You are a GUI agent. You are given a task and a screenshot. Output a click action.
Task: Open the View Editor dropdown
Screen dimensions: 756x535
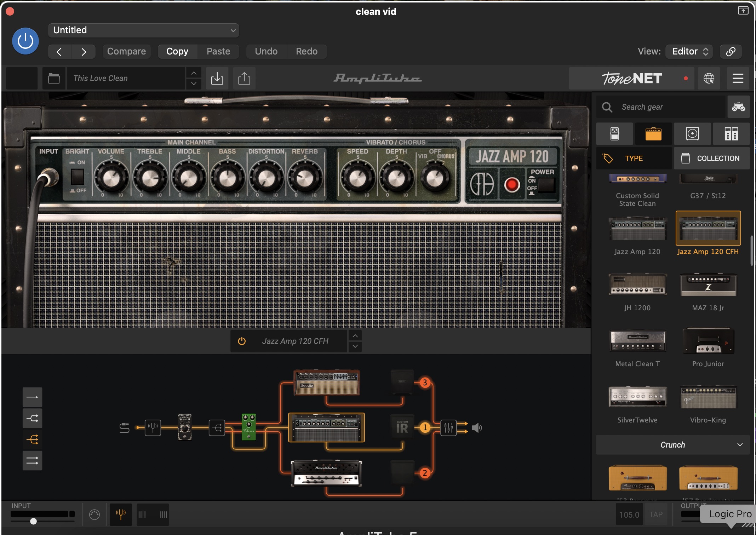click(689, 52)
